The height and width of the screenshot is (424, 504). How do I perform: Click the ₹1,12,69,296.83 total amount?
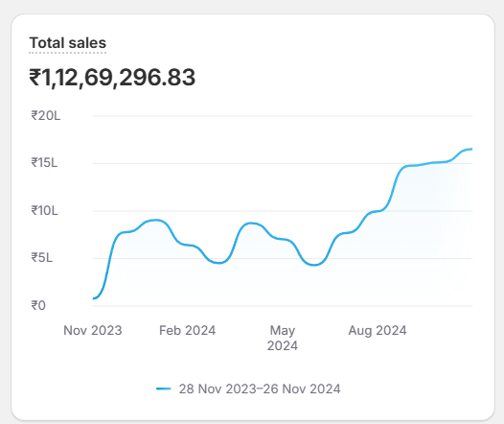coord(112,78)
